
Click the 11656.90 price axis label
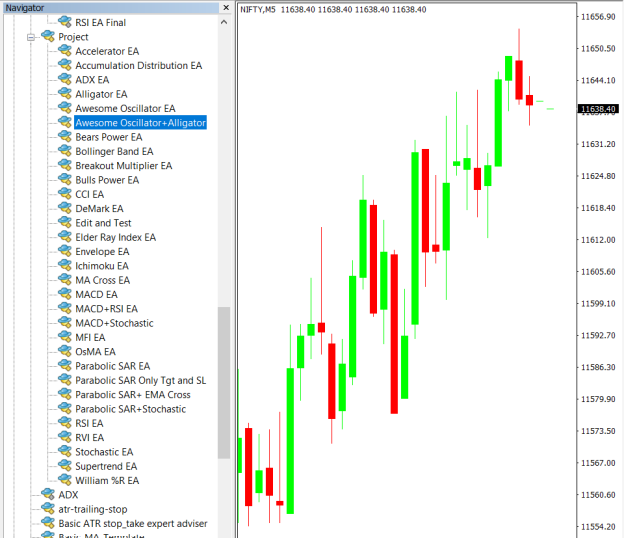coord(598,17)
